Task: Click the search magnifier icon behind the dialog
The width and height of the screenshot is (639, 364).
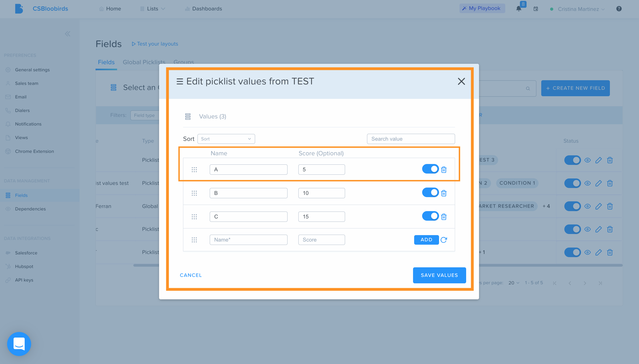Action: tap(528, 88)
